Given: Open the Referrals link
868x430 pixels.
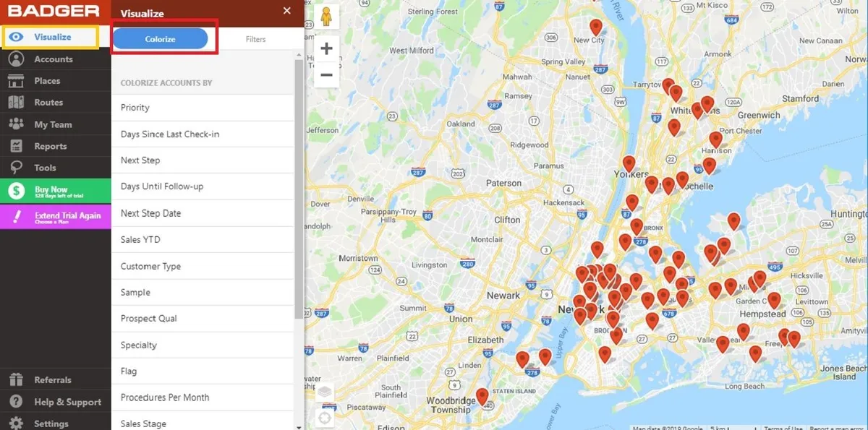Looking at the screenshot, I should (x=53, y=380).
